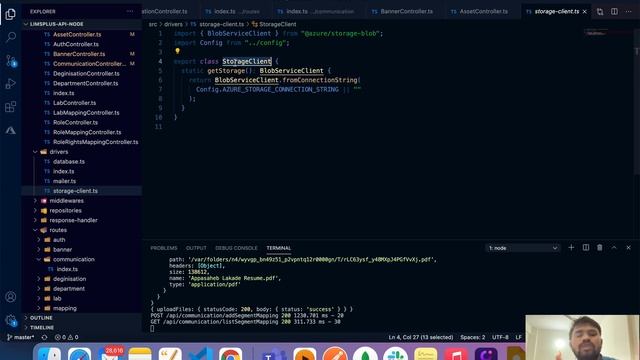Open AuthController.ts in the explorer
The height and width of the screenshot is (360, 640).
[x=76, y=44]
